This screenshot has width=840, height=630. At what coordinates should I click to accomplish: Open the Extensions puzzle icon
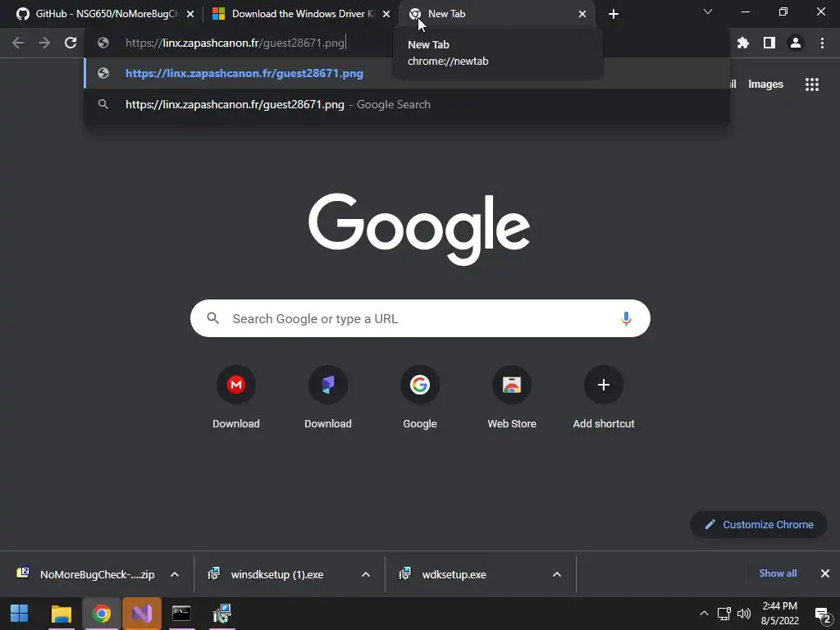(x=743, y=43)
